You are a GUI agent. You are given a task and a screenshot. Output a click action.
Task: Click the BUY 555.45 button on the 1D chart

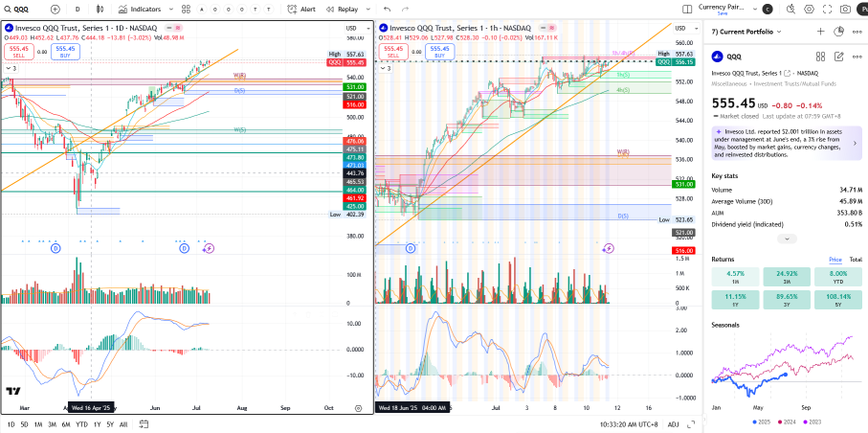tap(65, 52)
